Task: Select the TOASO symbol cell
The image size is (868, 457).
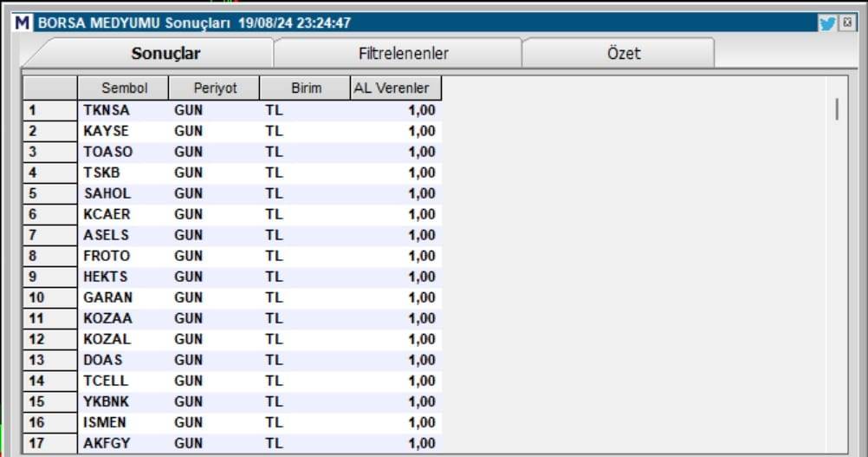Action: point(124,152)
